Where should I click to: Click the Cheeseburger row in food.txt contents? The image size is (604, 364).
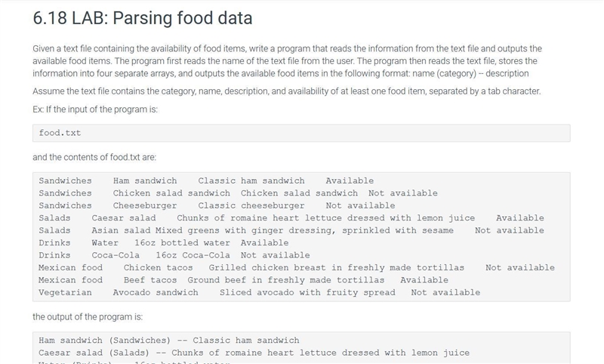(217, 205)
